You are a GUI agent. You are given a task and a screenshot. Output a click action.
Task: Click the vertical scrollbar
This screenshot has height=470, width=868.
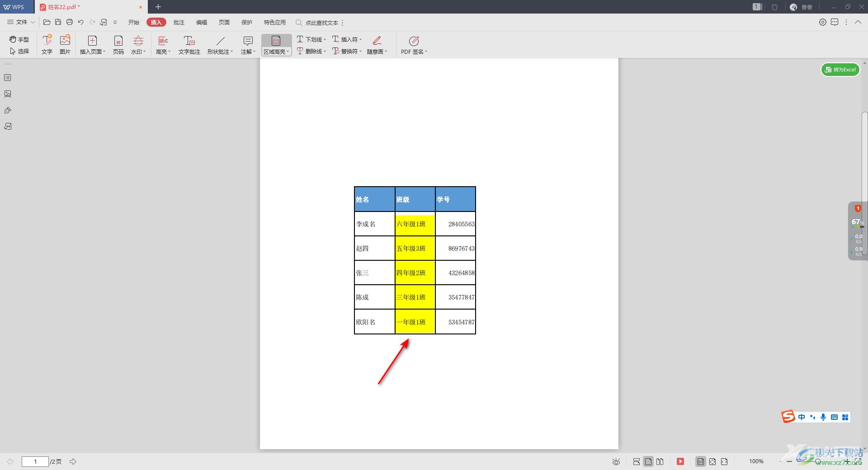[x=864, y=183]
